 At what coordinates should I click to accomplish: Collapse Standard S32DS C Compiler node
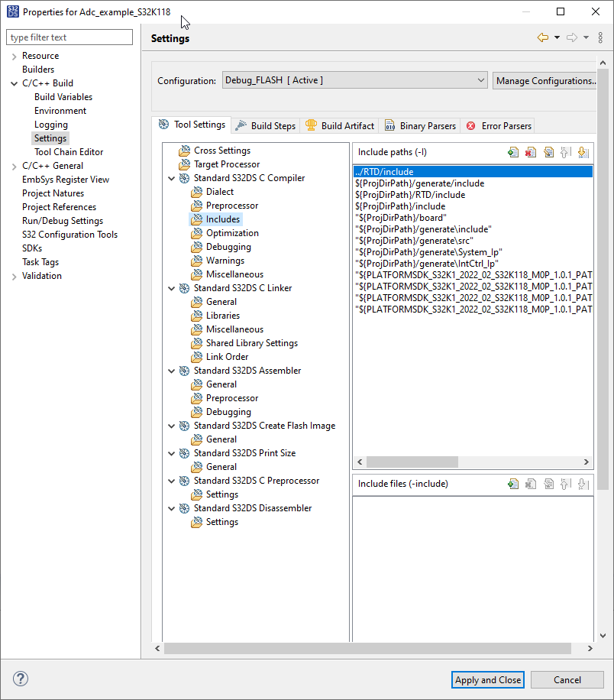tap(171, 178)
